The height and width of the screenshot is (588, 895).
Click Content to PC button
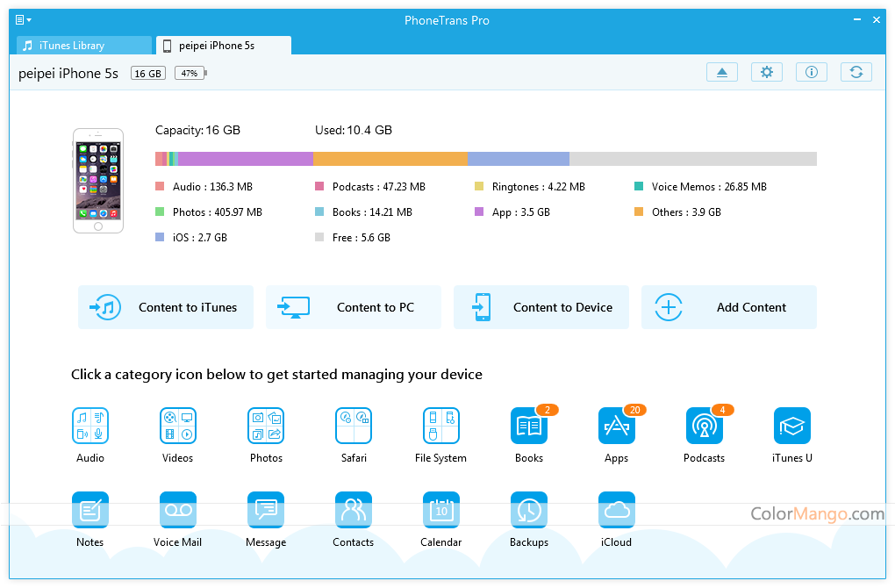(x=354, y=307)
